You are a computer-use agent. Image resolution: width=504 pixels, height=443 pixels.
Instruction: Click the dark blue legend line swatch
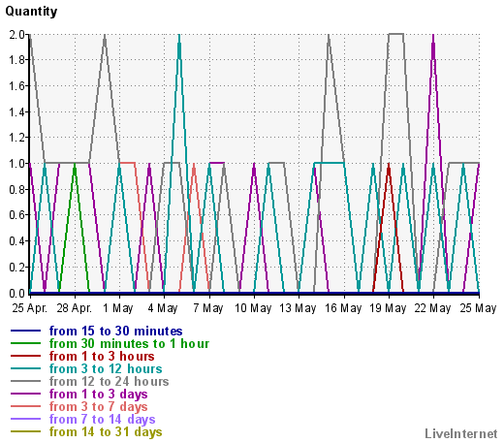25,331
